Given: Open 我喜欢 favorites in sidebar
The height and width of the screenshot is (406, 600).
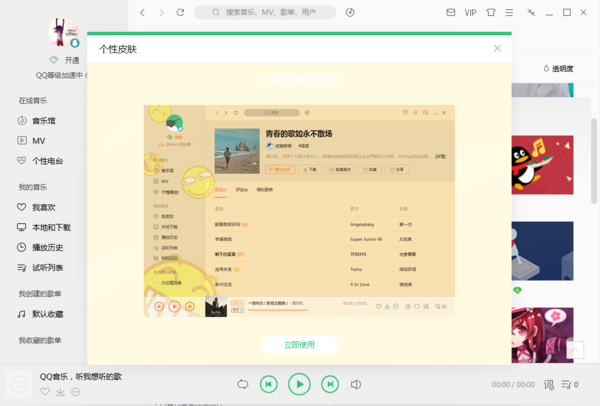Looking at the screenshot, I should tap(44, 207).
